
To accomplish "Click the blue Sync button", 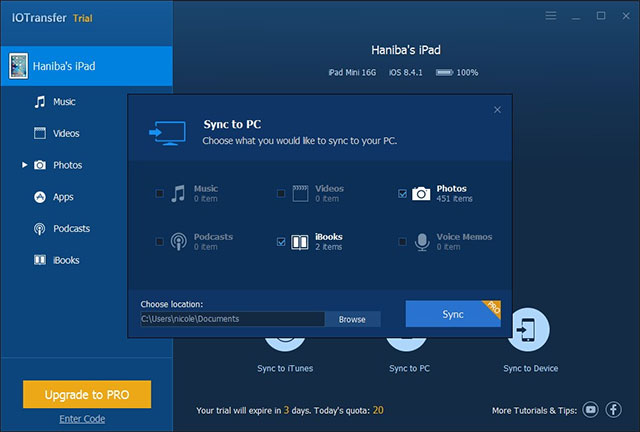I will 453,314.
